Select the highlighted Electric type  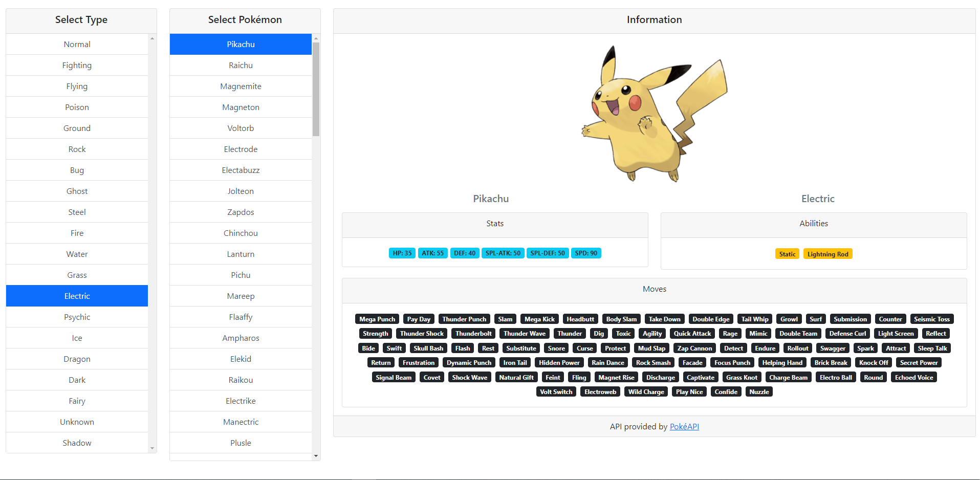(x=77, y=296)
